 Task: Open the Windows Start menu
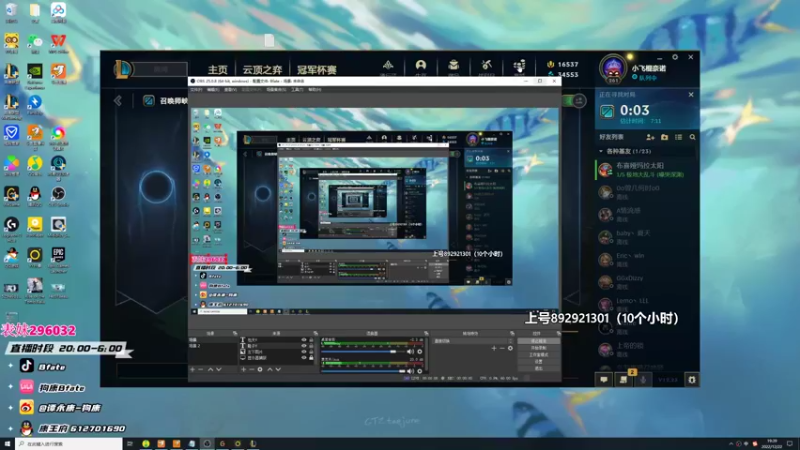7,444
